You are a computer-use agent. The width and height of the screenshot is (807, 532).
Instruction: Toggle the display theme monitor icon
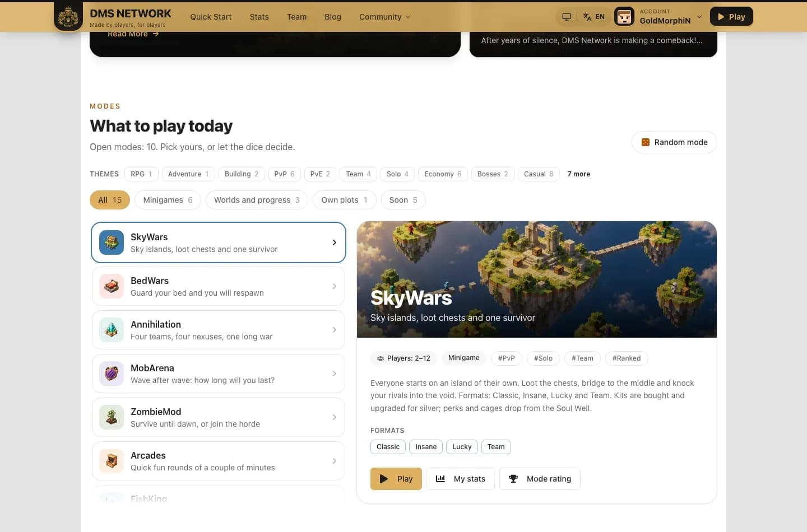tap(567, 17)
